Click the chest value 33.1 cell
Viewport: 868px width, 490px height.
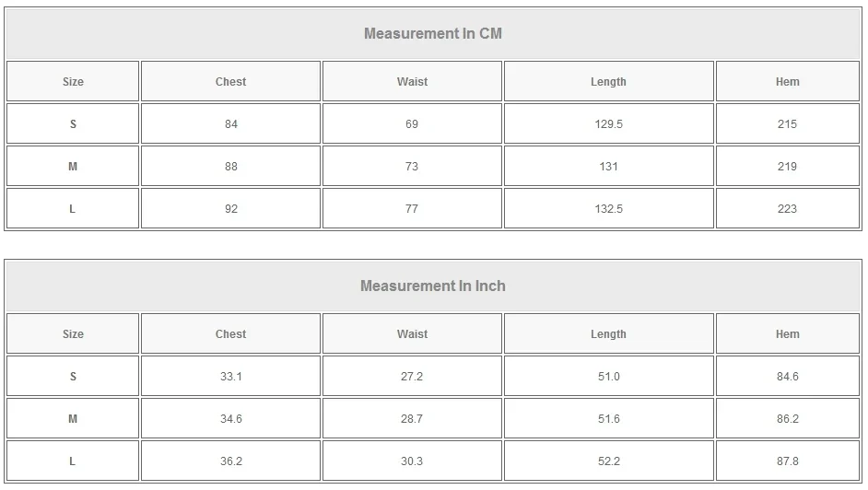point(230,377)
